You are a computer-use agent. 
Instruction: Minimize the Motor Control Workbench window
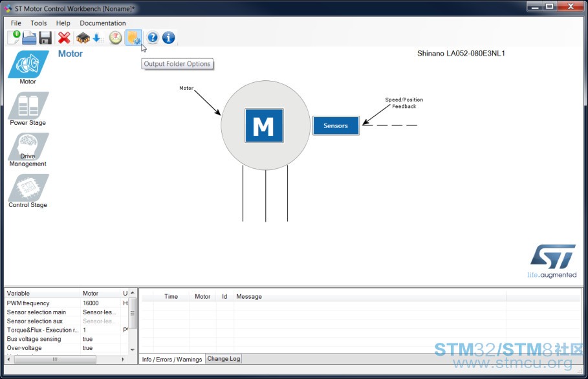pyautogui.click(x=535, y=6)
